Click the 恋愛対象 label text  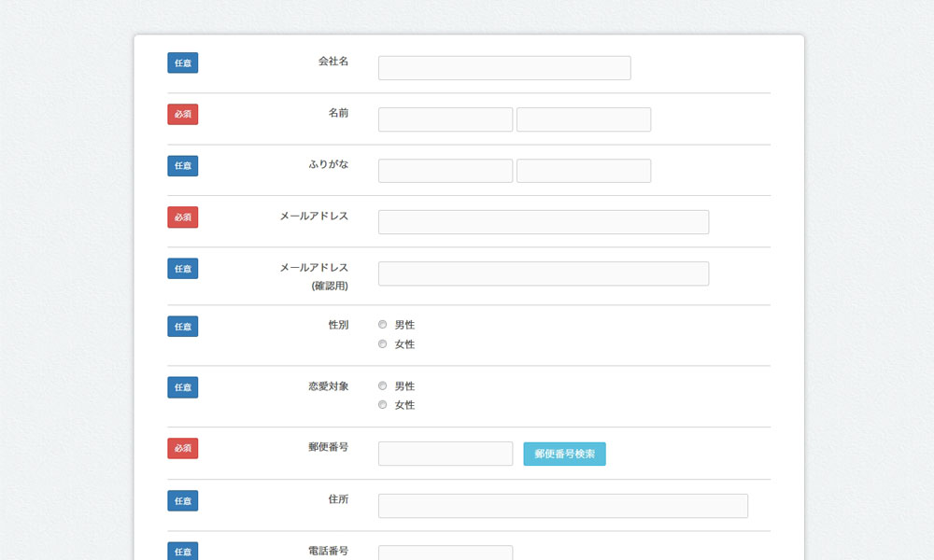[329, 386]
